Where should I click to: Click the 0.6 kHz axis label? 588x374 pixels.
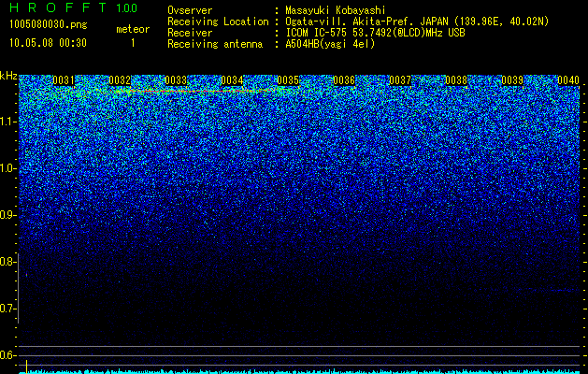[x=7, y=355]
